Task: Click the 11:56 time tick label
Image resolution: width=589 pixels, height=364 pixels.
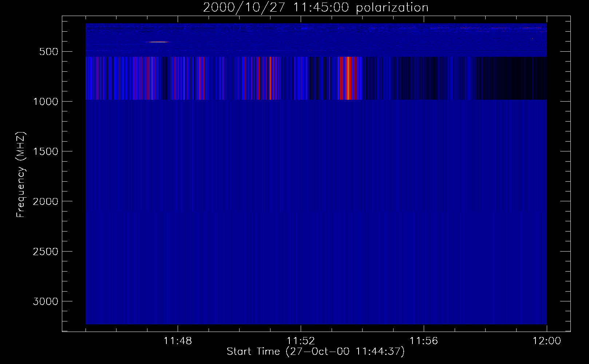Action: click(424, 341)
